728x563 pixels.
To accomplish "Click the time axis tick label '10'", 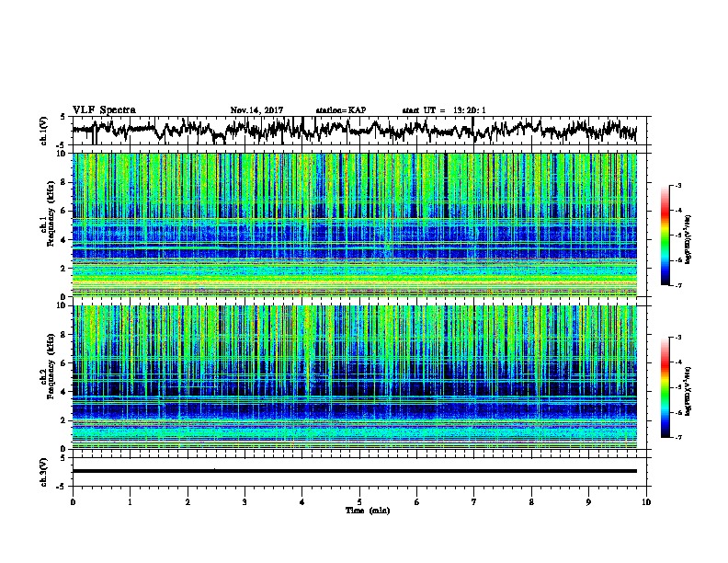I will pyautogui.click(x=646, y=502).
